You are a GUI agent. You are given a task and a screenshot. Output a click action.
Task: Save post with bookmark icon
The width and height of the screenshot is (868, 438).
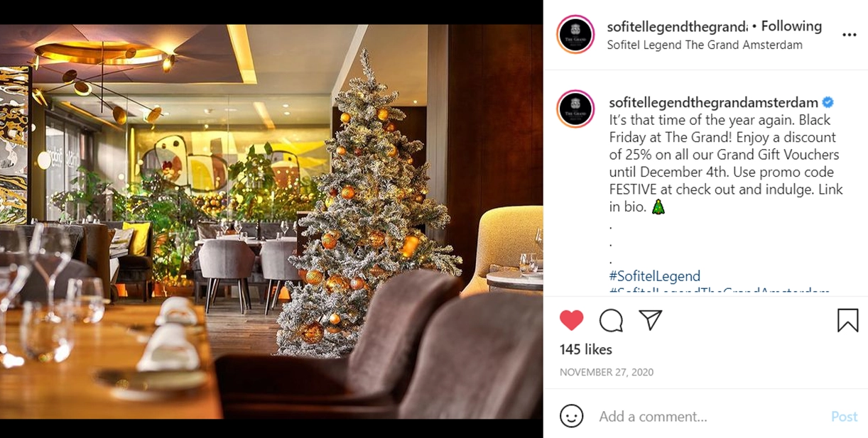(x=847, y=321)
